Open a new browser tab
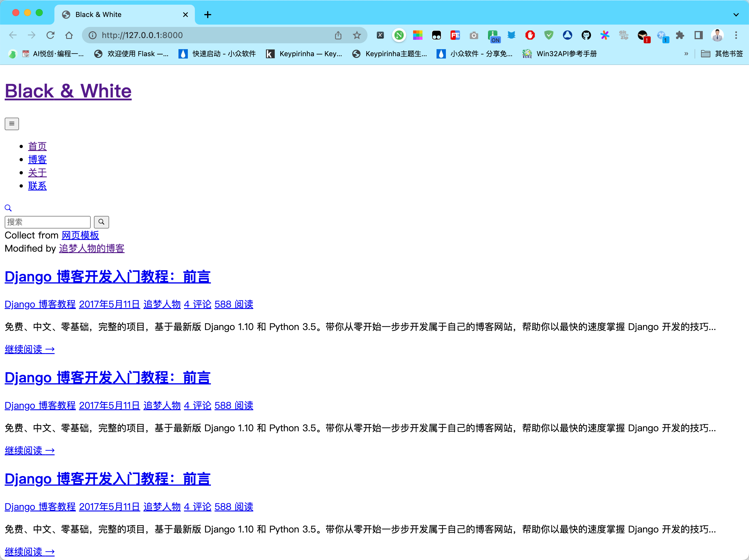The width and height of the screenshot is (749, 560). pos(207,15)
